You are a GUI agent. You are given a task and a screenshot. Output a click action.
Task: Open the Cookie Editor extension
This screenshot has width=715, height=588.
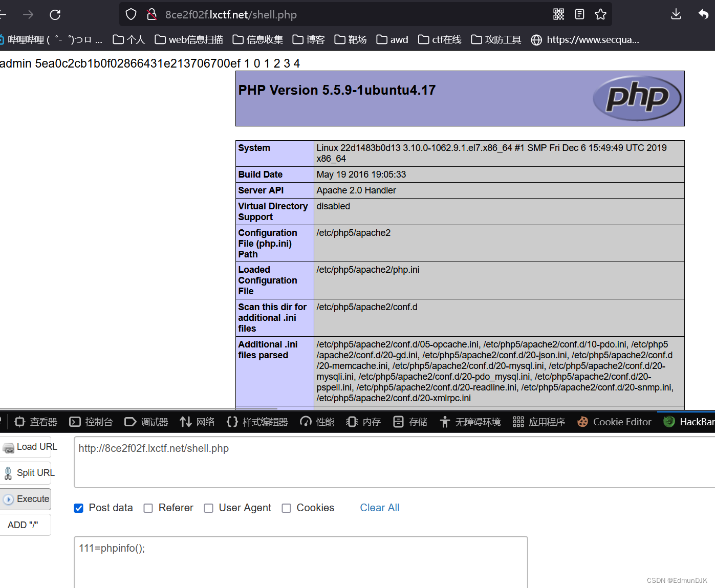coord(614,421)
